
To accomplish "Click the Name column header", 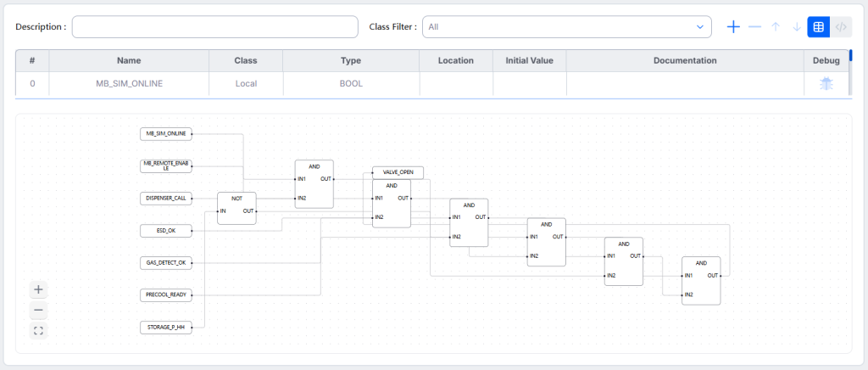I will pos(129,61).
